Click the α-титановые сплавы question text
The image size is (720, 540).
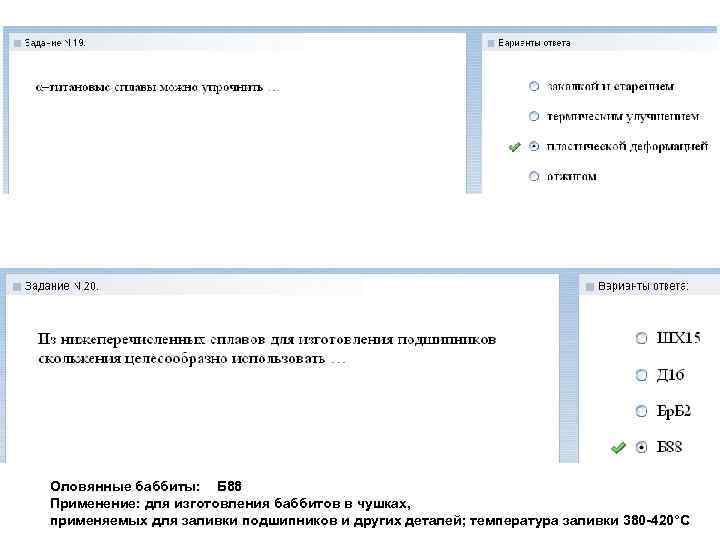click(157, 87)
